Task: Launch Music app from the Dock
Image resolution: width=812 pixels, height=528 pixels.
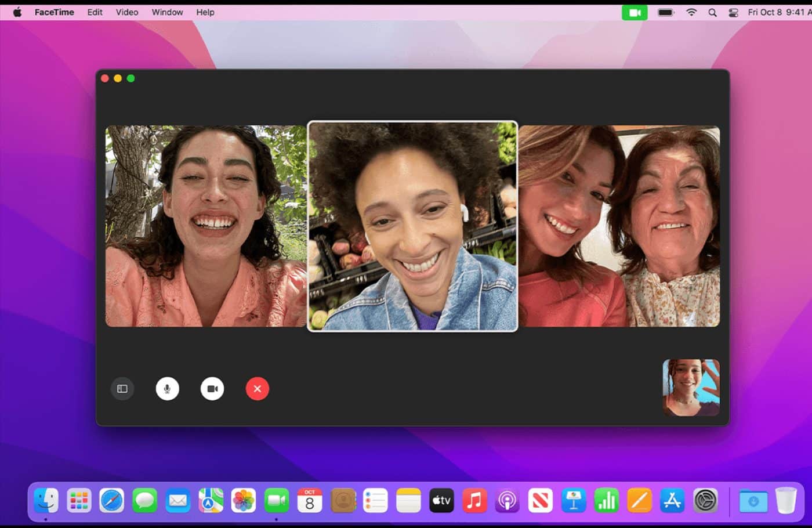Action: point(474,501)
